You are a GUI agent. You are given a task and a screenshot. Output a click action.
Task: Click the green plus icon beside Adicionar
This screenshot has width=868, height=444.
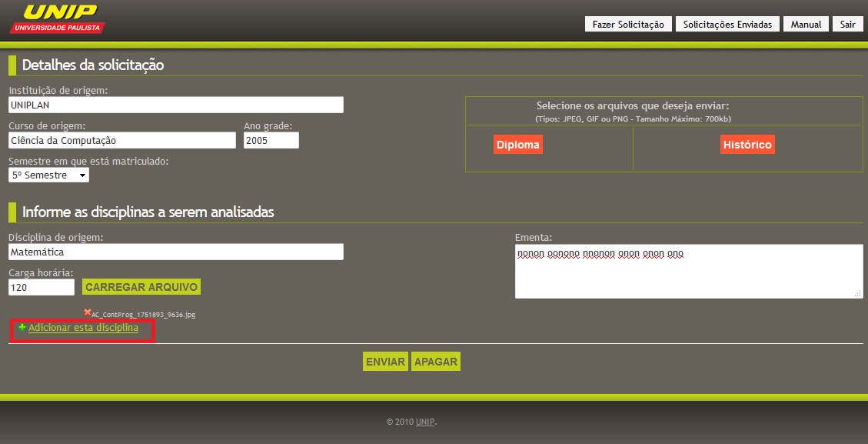(22, 328)
